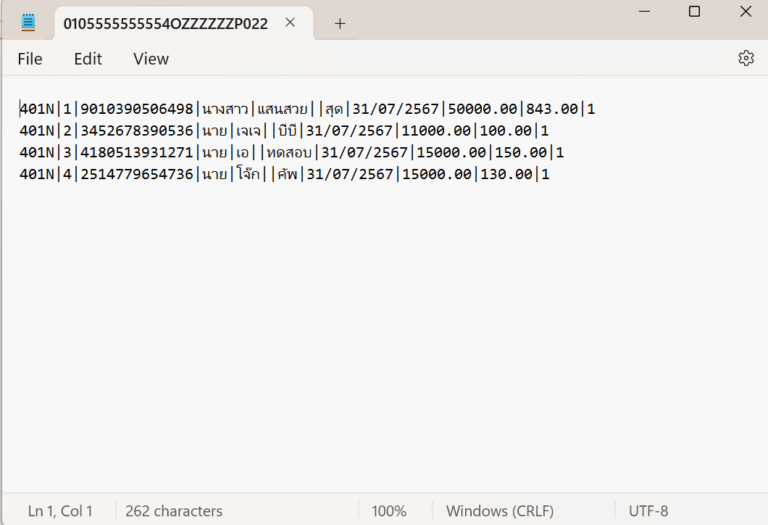Open the View menu
Image resolution: width=768 pixels, height=525 pixels.
coord(151,59)
